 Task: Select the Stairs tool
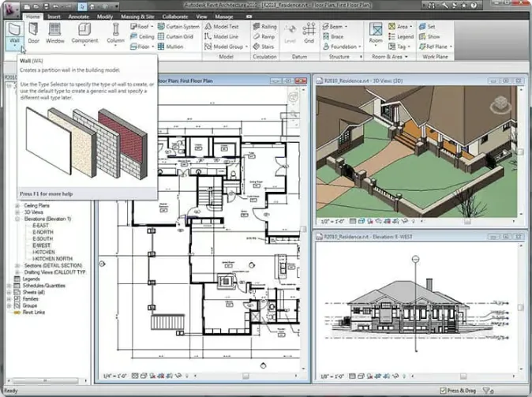pyautogui.click(x=264, y=47)
